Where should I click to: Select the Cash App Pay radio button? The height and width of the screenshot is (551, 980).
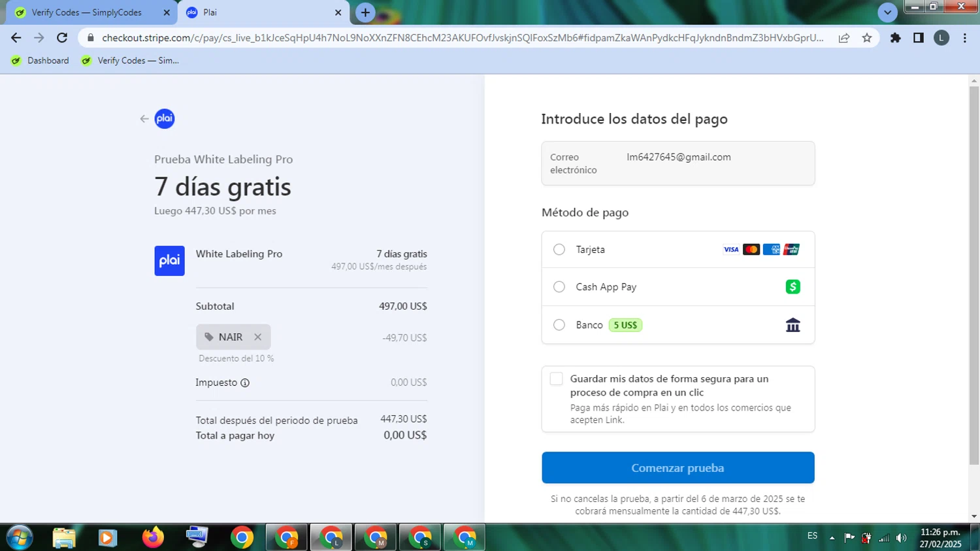click(559, 287)
